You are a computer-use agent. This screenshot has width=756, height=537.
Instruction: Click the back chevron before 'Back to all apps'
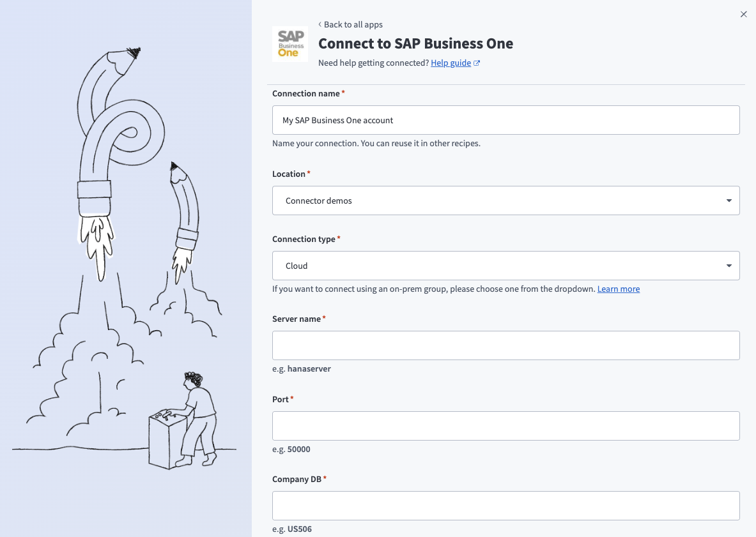(x=320, y=24)
